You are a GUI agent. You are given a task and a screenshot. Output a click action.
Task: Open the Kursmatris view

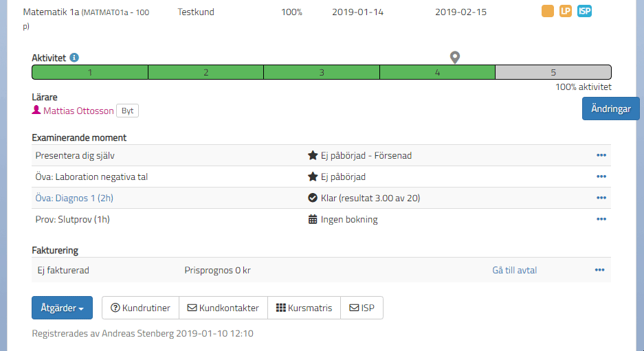304,308
